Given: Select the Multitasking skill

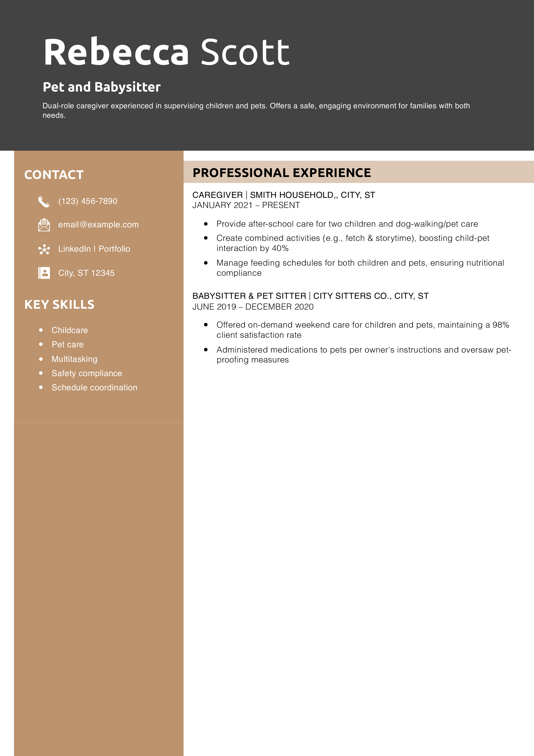Looking at the screenshot, I should click(74, 359).
